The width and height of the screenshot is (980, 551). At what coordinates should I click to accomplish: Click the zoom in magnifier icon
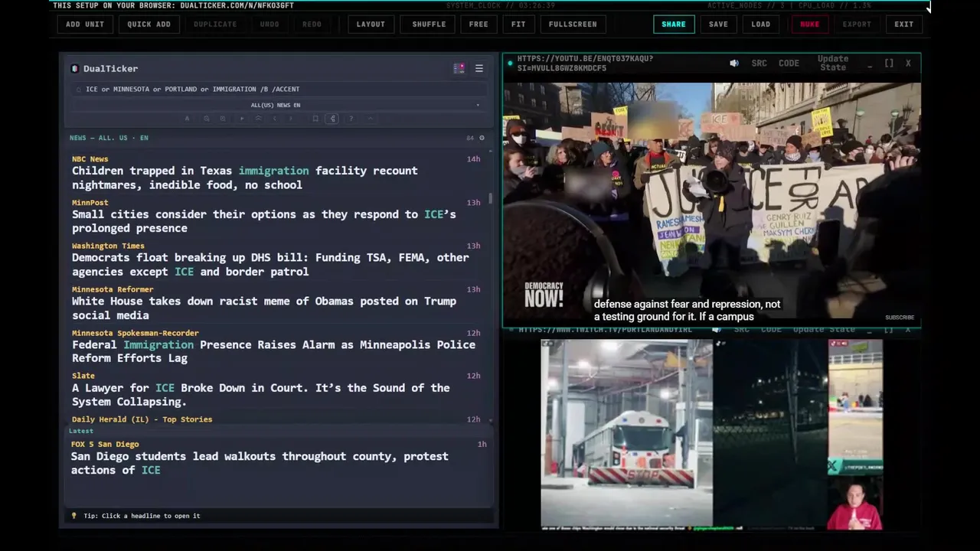pyautogui.click(x=223, y=119)
